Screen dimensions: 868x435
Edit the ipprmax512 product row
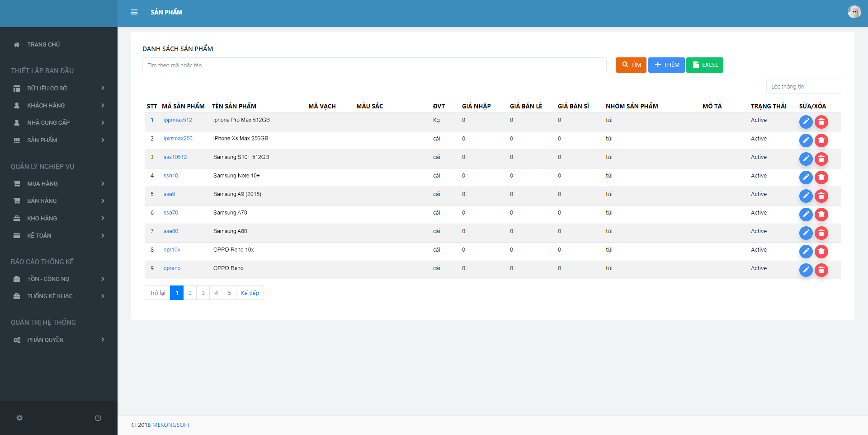(806, 122)
